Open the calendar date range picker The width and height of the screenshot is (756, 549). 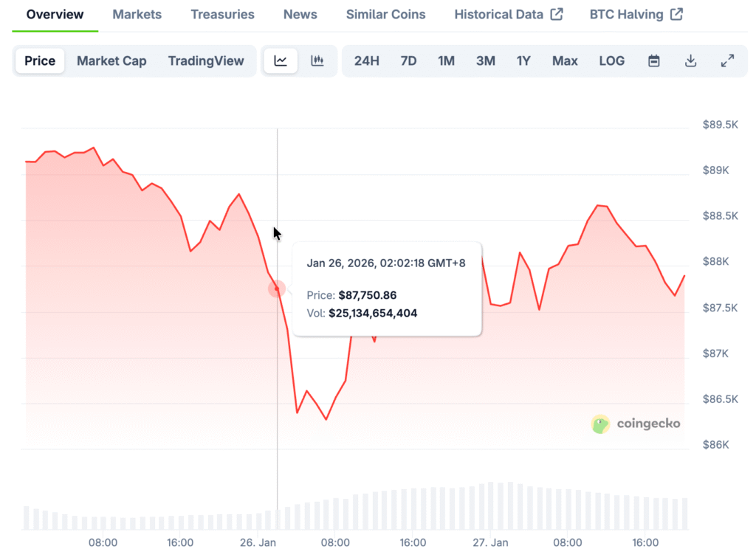point(653,61)
